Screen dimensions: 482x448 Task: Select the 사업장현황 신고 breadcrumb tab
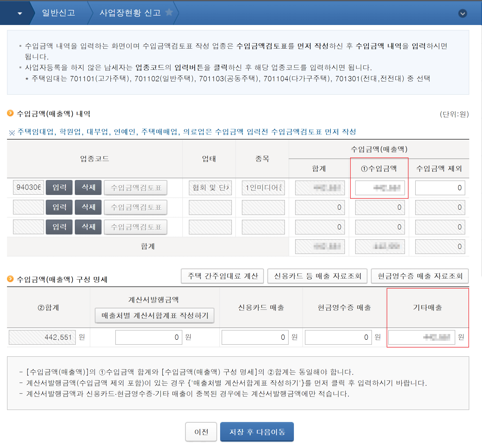coord(130,12)
